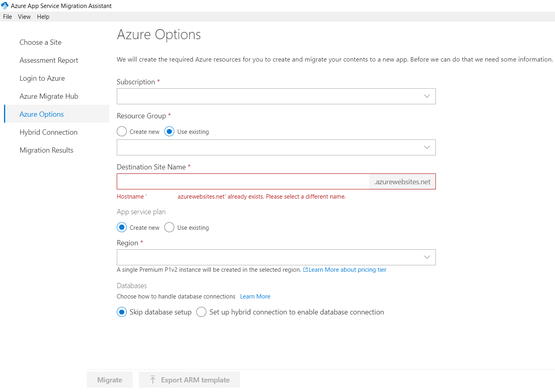Click the Export ARM template button
555x392 pixels.
189,380
